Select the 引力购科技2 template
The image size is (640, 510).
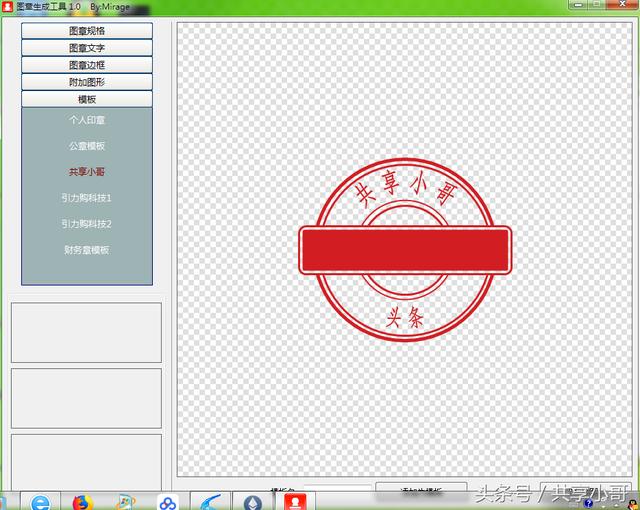coord(87,224)
